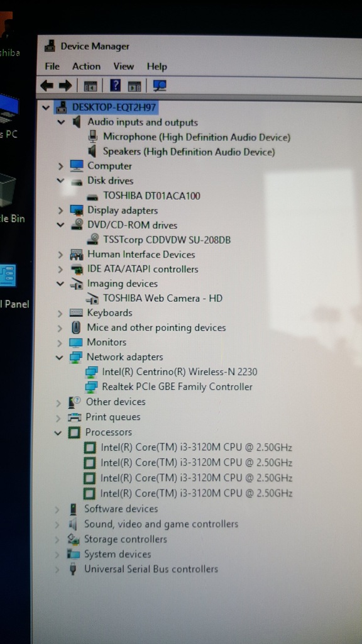
Task: Expand the IDE ATA/ATAPI controllers chevron
Action: coord(61,269)
